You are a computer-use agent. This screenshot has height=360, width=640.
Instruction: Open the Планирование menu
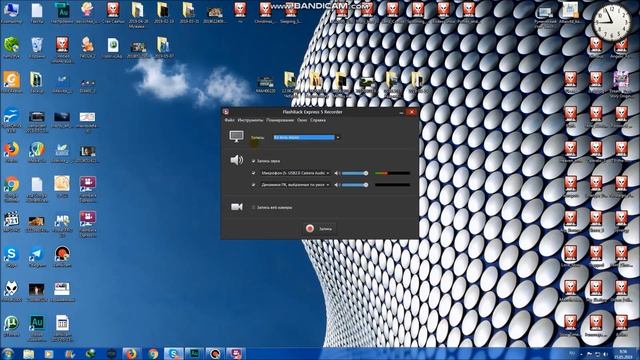(280, 120)
